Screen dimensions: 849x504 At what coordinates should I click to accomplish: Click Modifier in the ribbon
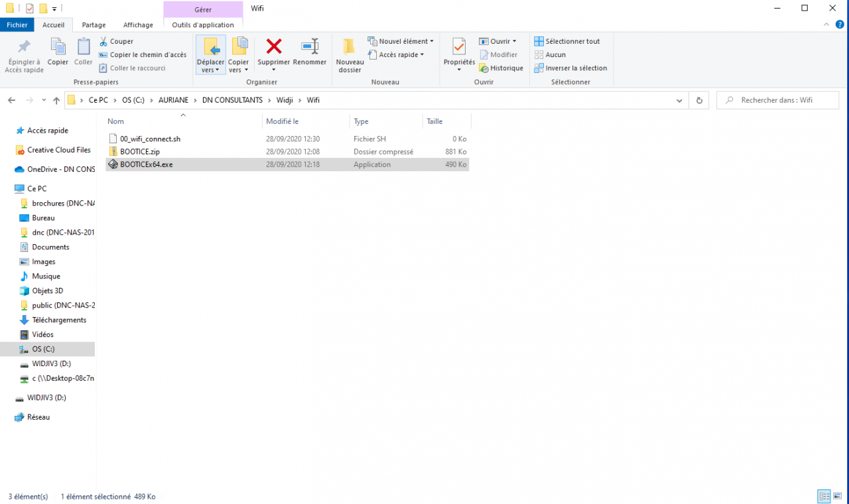498,54
